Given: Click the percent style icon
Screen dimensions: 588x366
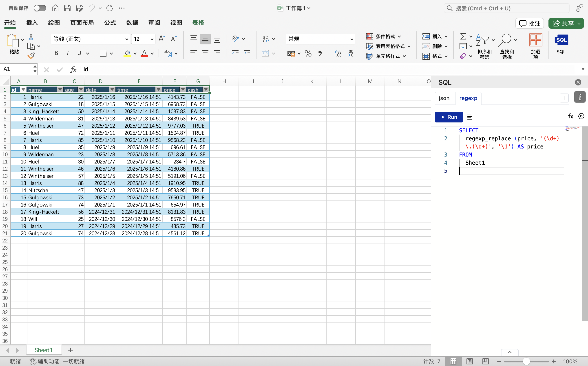Looking at the screenshot, I should tap(308, 53).
